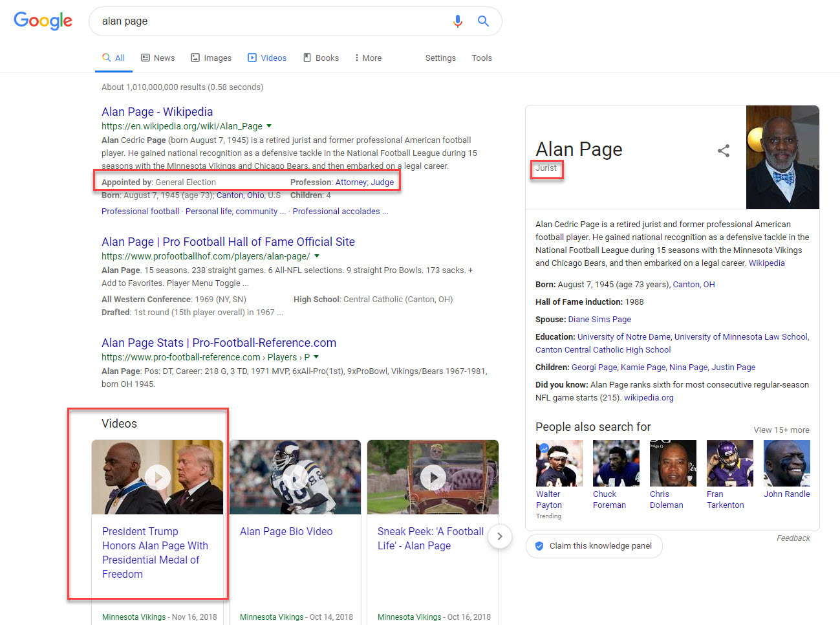Image resolution: width=840 pixels, height=625 pixels.
Task: Play the President Trump Honors Alan Page video
Action: 157,477
